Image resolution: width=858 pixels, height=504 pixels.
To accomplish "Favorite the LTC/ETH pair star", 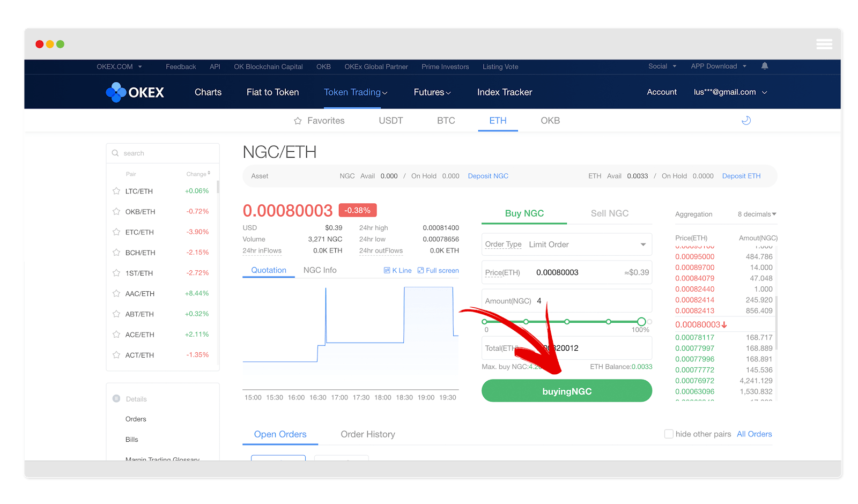I will [x=116, y=191].
